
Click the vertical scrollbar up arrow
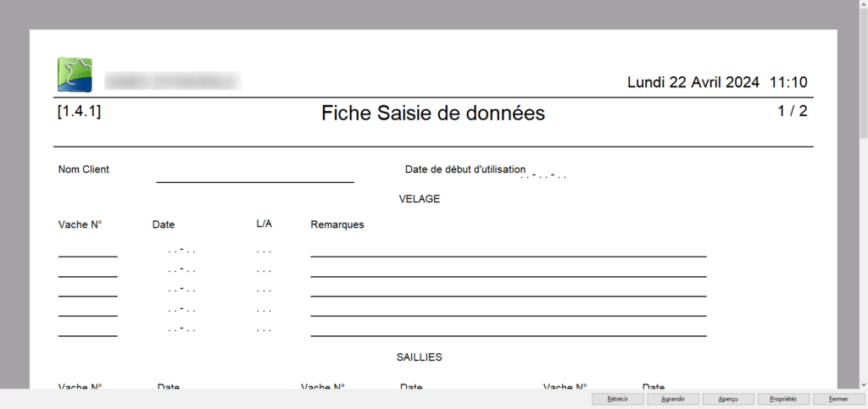(862, 5)
